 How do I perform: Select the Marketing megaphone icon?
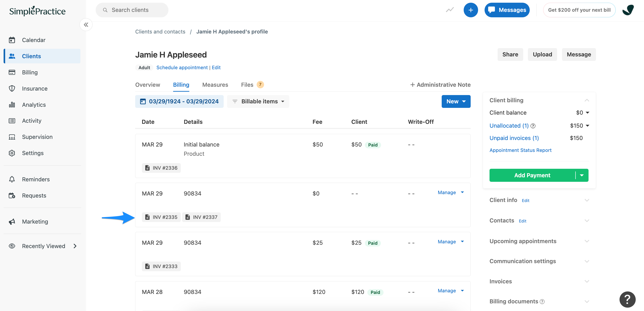click(12, 221)
